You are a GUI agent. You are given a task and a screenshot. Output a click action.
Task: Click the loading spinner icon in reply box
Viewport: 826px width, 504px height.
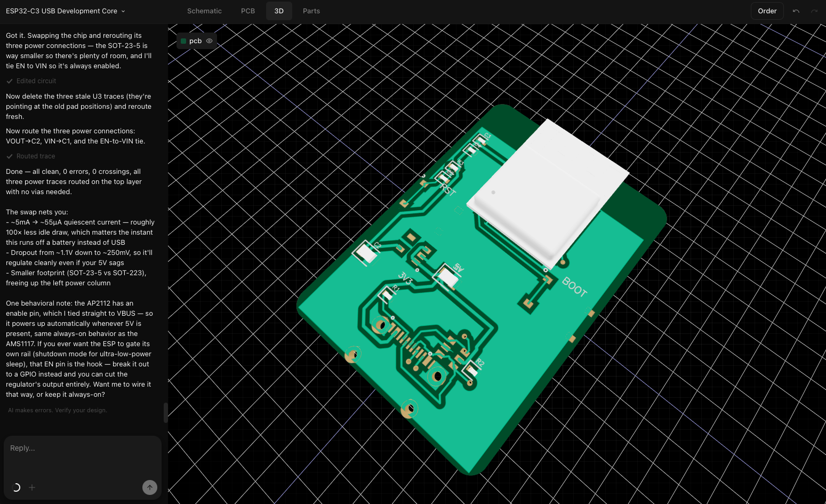tap(16, 487)
